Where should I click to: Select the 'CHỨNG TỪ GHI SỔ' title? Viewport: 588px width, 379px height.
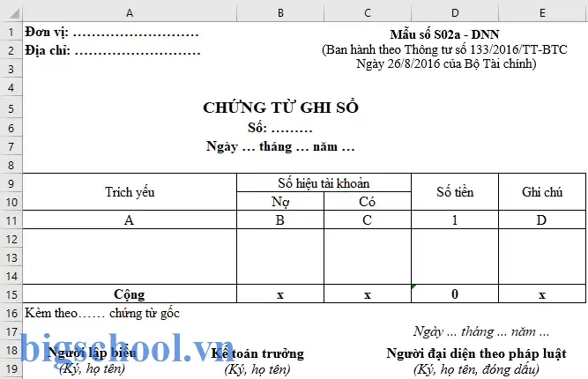pos(281,108)
